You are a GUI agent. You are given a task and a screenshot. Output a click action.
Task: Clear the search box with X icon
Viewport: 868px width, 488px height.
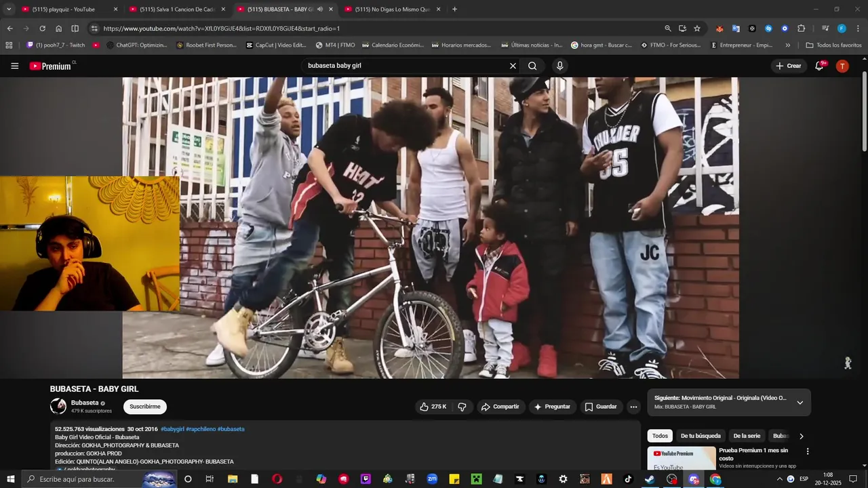(513, 66)
